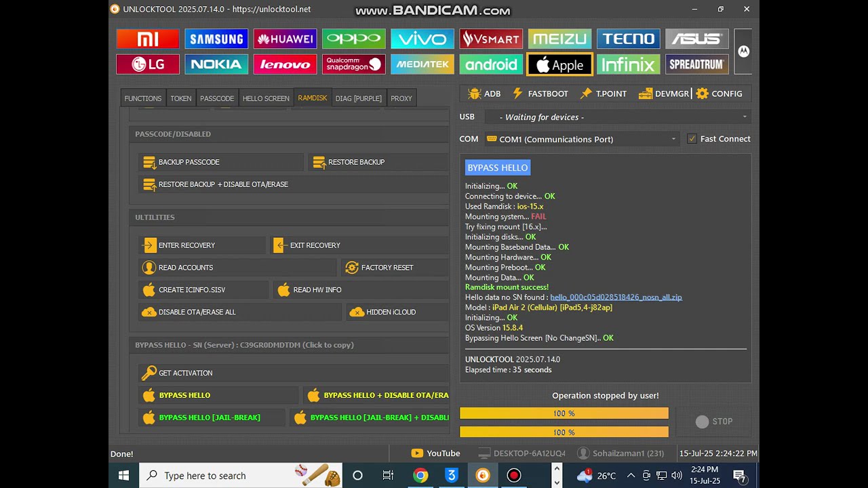Choose the Infinix brand tile

click(628, 64)
